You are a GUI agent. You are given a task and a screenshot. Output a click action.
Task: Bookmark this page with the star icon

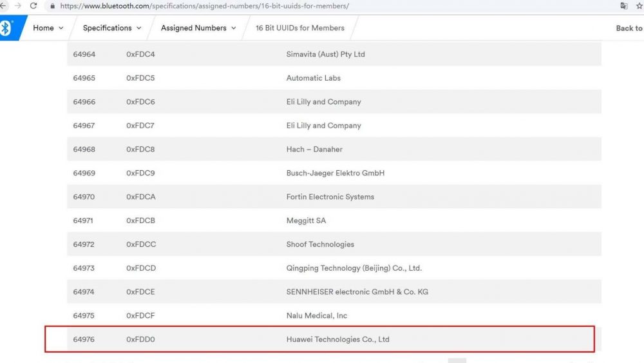click(639, 6)
